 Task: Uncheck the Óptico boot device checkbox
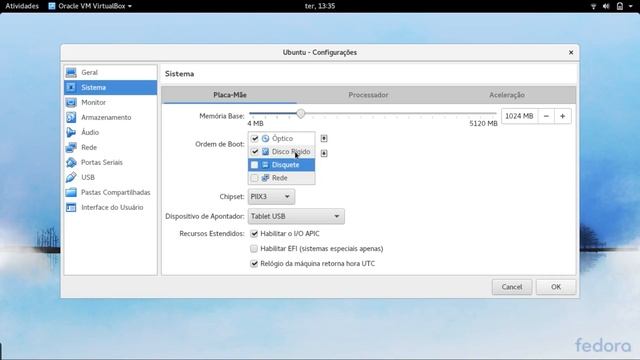point(255,138)
